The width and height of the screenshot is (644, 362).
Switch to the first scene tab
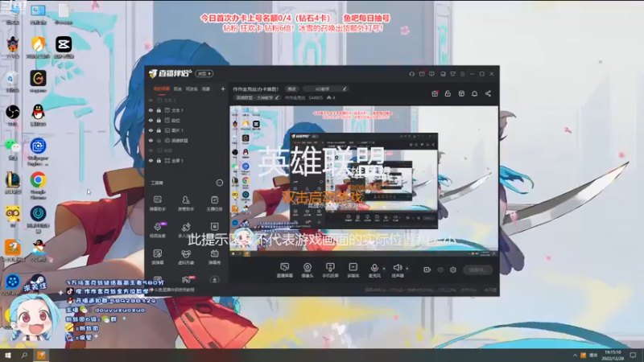[x=162, y=88]
